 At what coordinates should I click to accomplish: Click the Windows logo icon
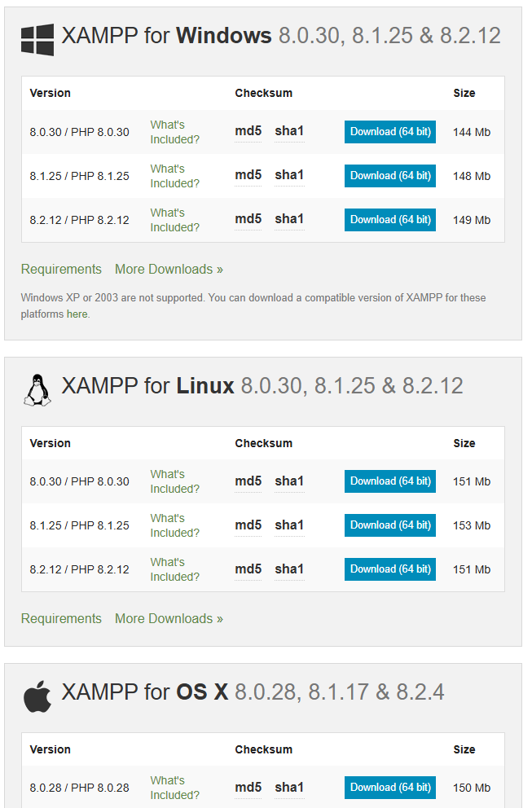(37, 40)
